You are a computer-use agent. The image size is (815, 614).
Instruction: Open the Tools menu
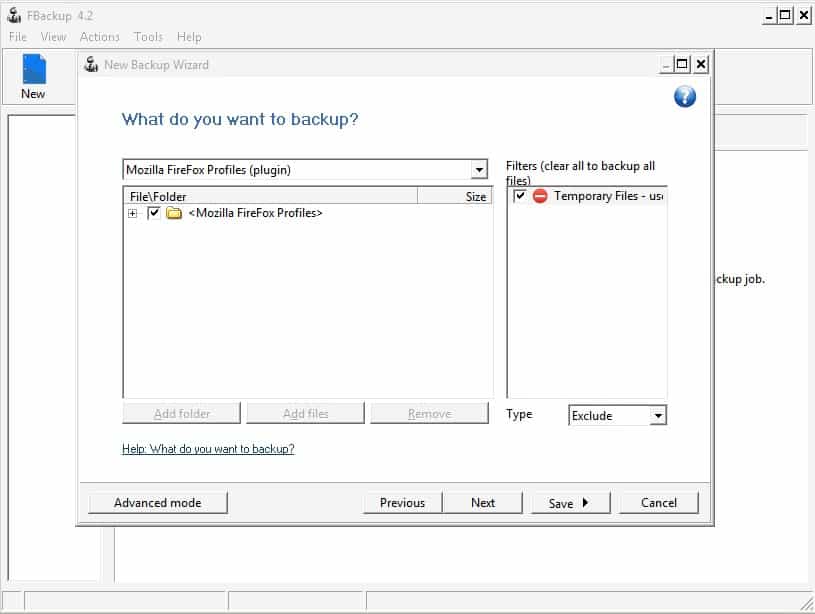coord(148,37)
